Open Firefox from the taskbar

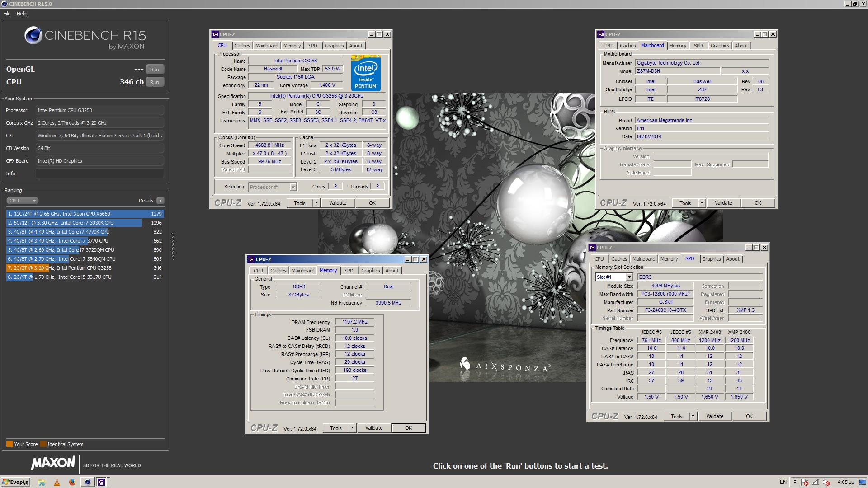pos(72,482)
